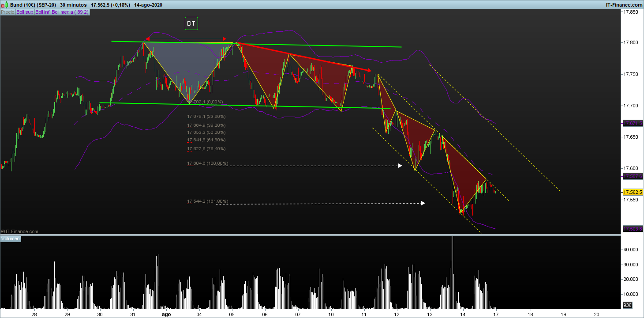Click the candlestick chart icon beside Bund title
The width and height of the screenshot is (644, 318).
pyautogui.click(x=4, y=4)
